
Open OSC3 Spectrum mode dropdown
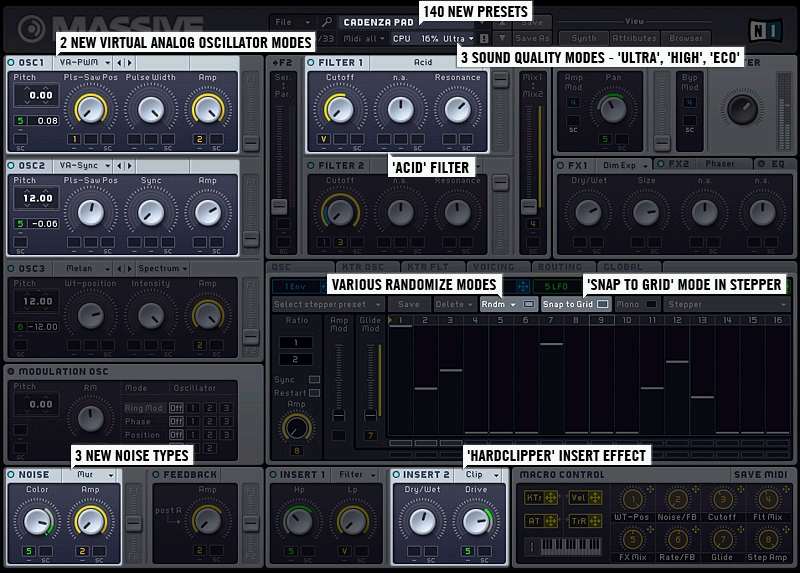tap(162, 268)
